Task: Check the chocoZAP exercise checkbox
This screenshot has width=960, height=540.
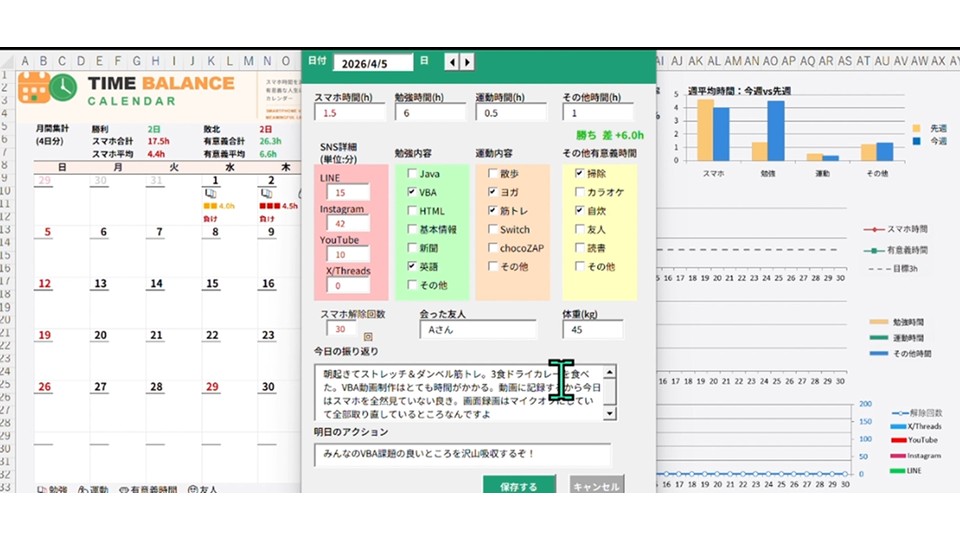Action: click(x=492, y=248)
